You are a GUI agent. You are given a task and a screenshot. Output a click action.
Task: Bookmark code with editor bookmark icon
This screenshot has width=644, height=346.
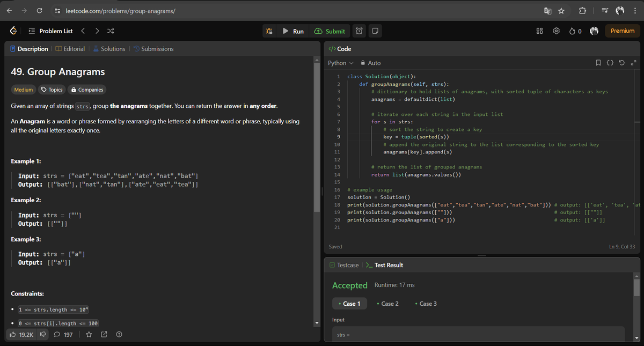[598, 63]
